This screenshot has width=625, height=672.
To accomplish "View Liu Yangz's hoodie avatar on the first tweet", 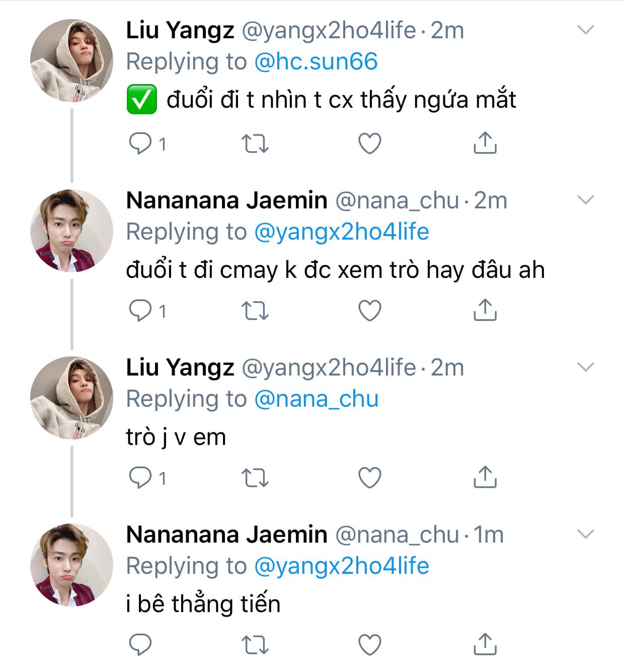I will click(71, 60).
